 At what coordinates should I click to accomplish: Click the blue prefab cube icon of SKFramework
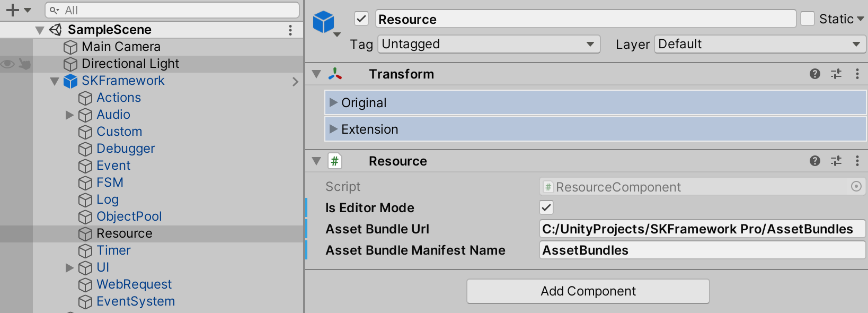pos(70,81)
